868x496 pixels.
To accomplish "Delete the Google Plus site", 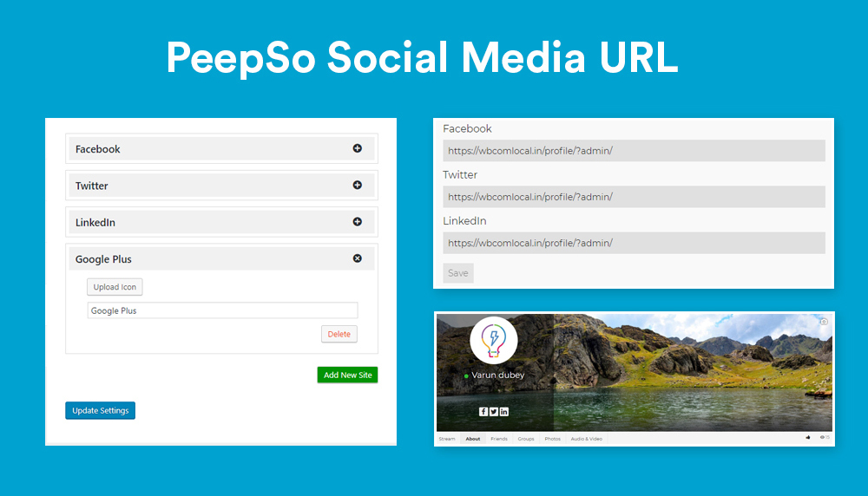I will point(339,334).
